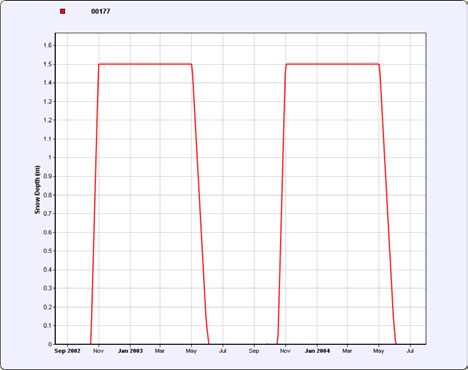Click the second plateau of the red line
The height and width of the screenshot is (370, 468).
click(x=333, y=64)
